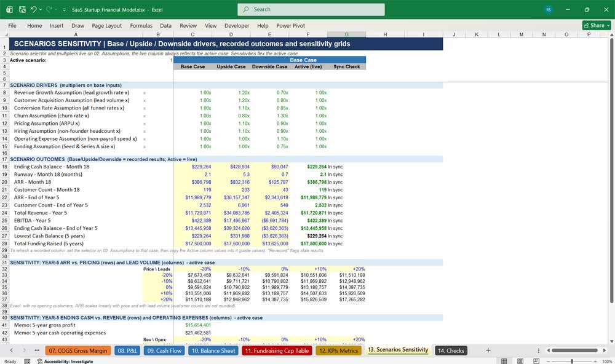Click the Upside Case column heading cell
615x364 pixels.
pyautogui.click(x=231, y=66)
